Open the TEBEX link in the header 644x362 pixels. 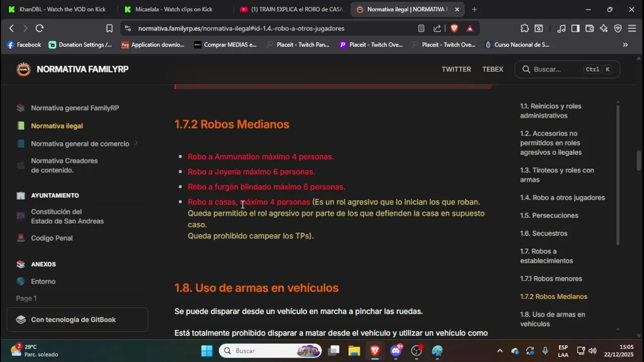[493, 69]
